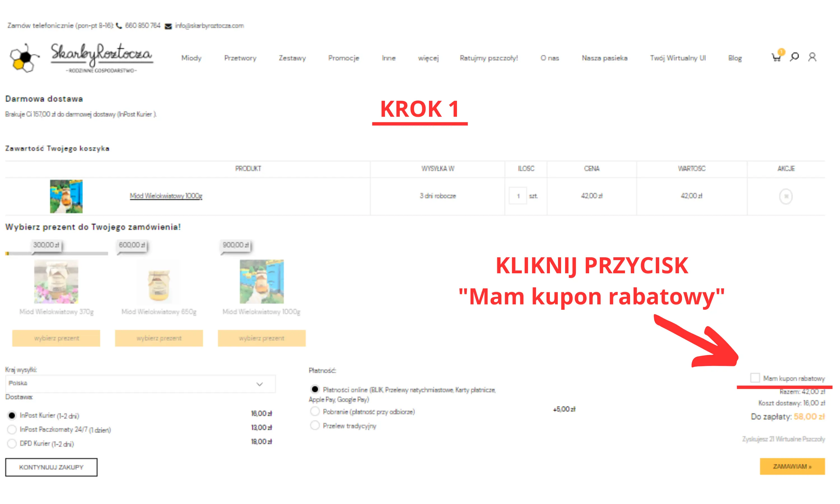
Task: Click the Zyskujesz 21 Wirtualne Pszczoły text
Action: pos(783,439)
